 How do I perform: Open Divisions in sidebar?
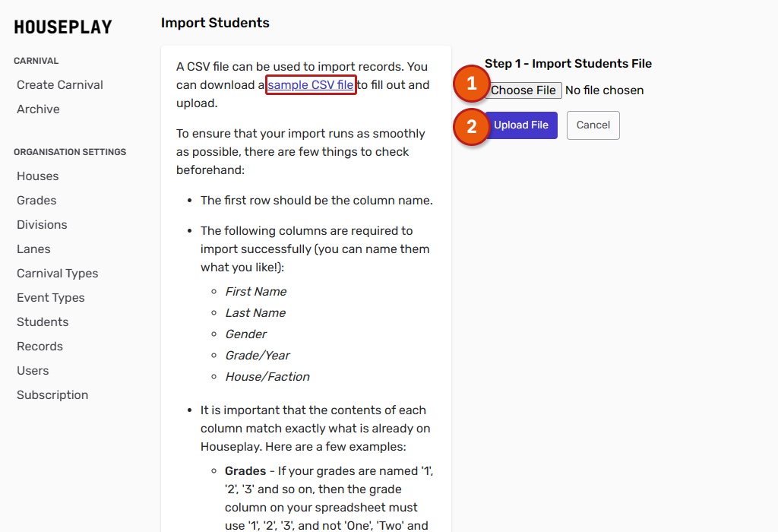[x=42, y=225]
